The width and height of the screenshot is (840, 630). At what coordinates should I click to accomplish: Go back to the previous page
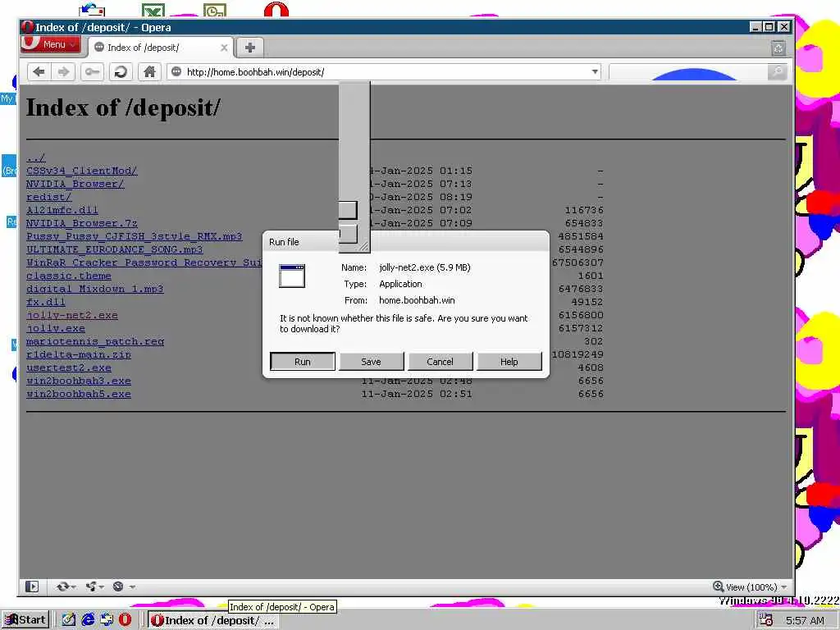point(39,72)
